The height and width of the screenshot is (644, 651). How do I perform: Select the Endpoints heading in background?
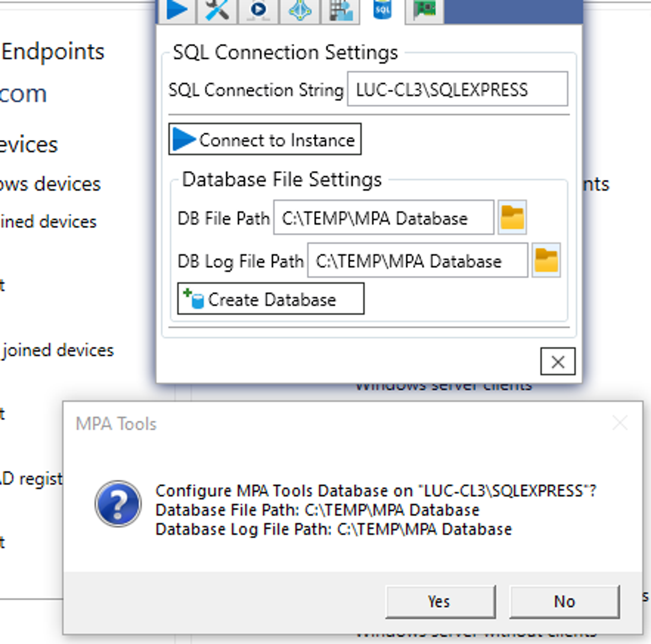(x=53, y=52)
